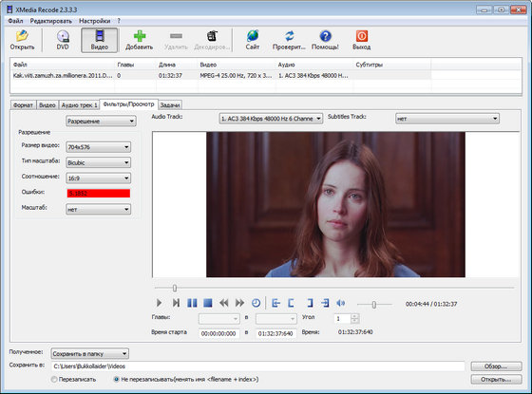Open Помощь question mark icon
532x394 pixels.
click(325, 40)
